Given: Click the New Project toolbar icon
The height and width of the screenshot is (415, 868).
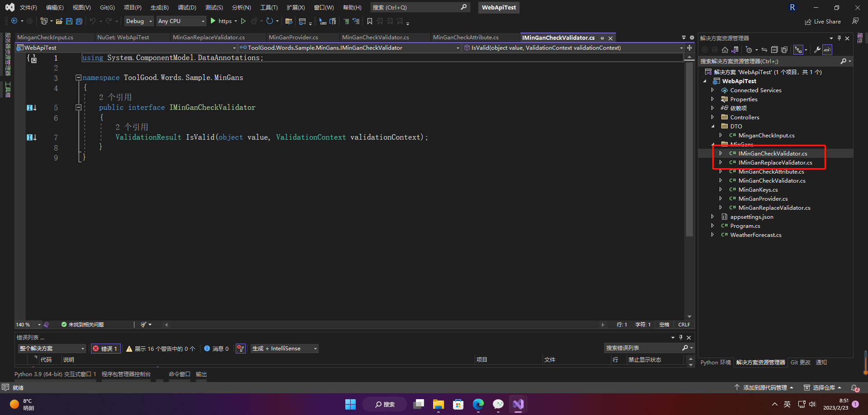Looking at the screenshot, I should 44,21.
